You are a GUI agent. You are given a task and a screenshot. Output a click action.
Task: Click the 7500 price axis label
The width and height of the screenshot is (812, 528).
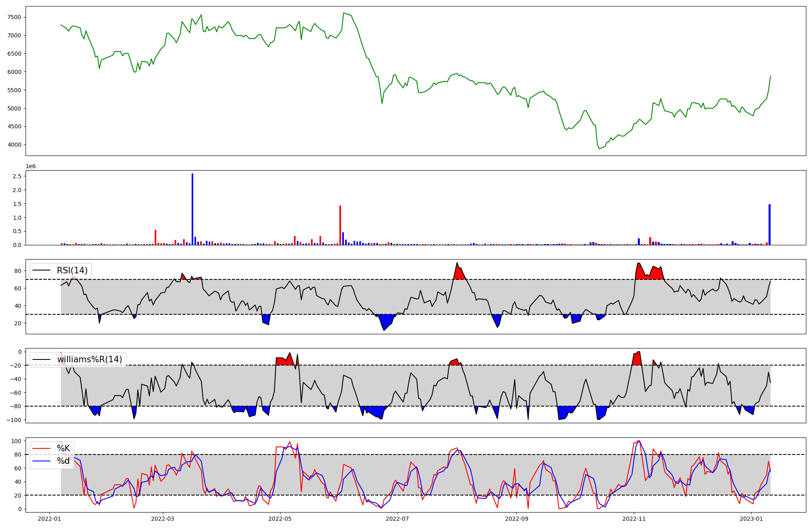click(14, 17)
